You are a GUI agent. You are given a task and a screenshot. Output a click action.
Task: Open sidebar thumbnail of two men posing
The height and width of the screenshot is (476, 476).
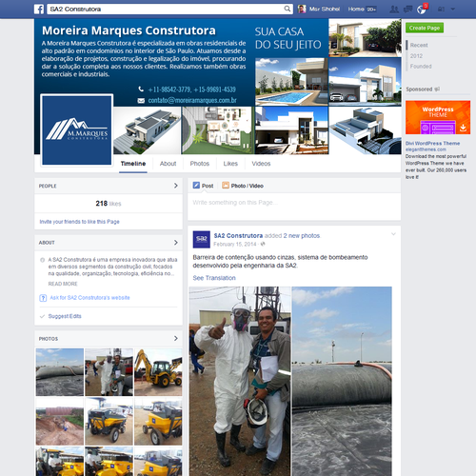(x=109, y=372)
